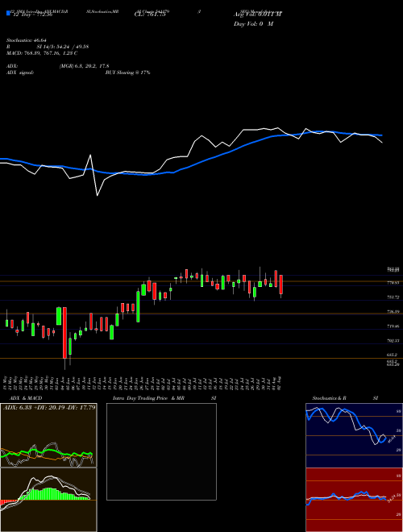
Task: Click the 'SI 14/3: 54.24 / 49.58' text
Action: coord(63,47)
